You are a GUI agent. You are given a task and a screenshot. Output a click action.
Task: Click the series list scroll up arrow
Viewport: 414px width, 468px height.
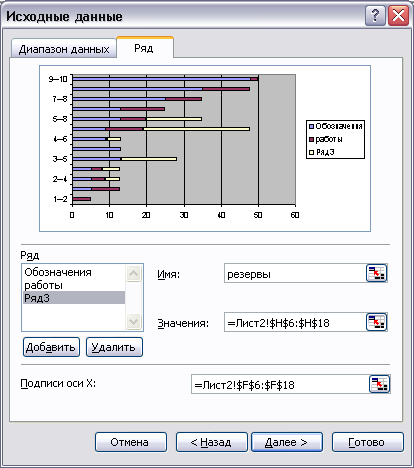coord(133,274)
